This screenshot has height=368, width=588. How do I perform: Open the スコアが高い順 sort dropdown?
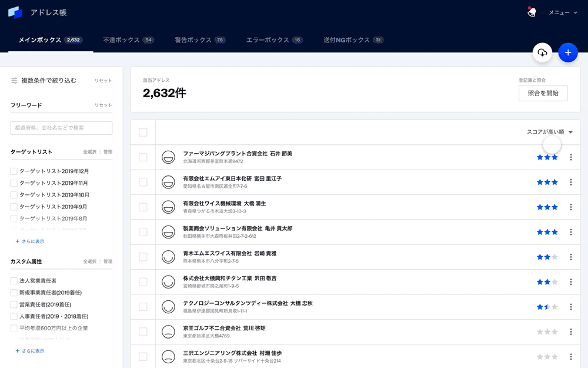point(549,132)
